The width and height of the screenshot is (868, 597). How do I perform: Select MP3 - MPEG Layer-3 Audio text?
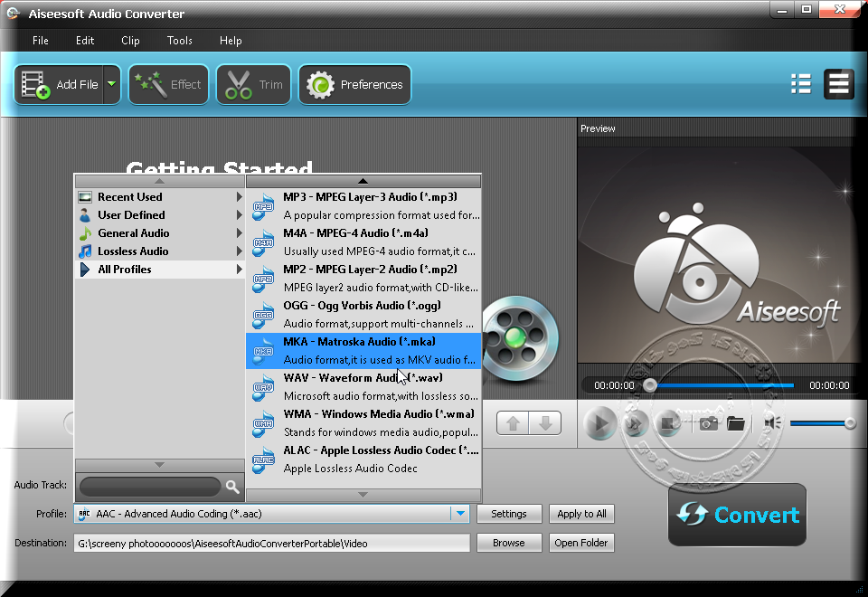[371, 197]
